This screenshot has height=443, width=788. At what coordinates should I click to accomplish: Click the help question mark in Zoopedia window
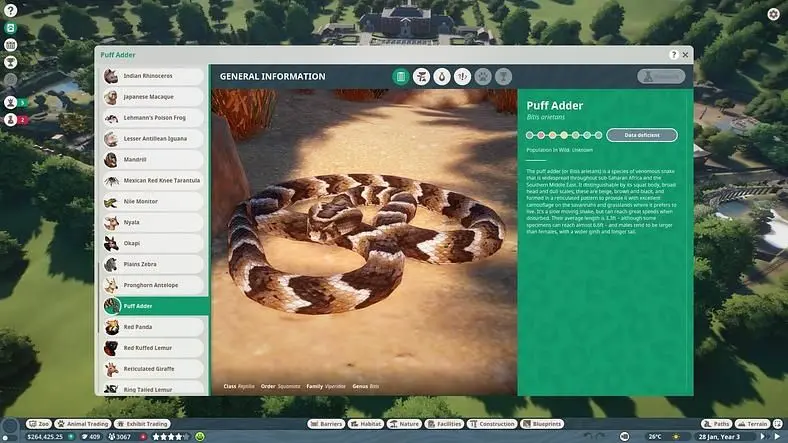pyautogui.click(x=673, y=55)
